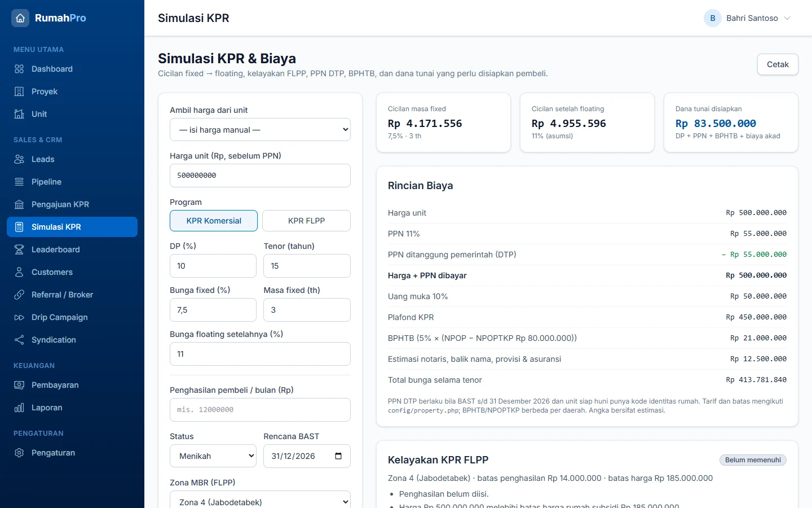
Task: Open the Pengaturan menu item
Action: click(x=72, y=453)
